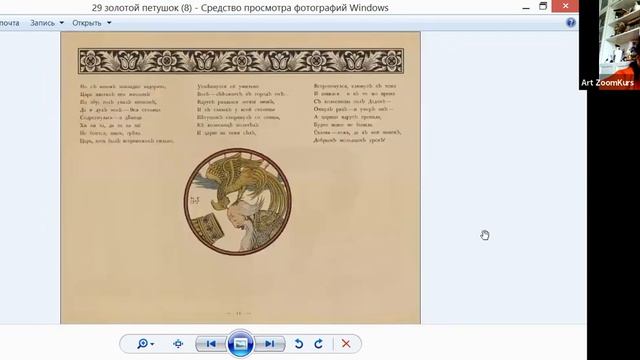The width and height of the screenshot is (640, 360).
Task: Minimize the photo viewer window
Action: point(526,7)
